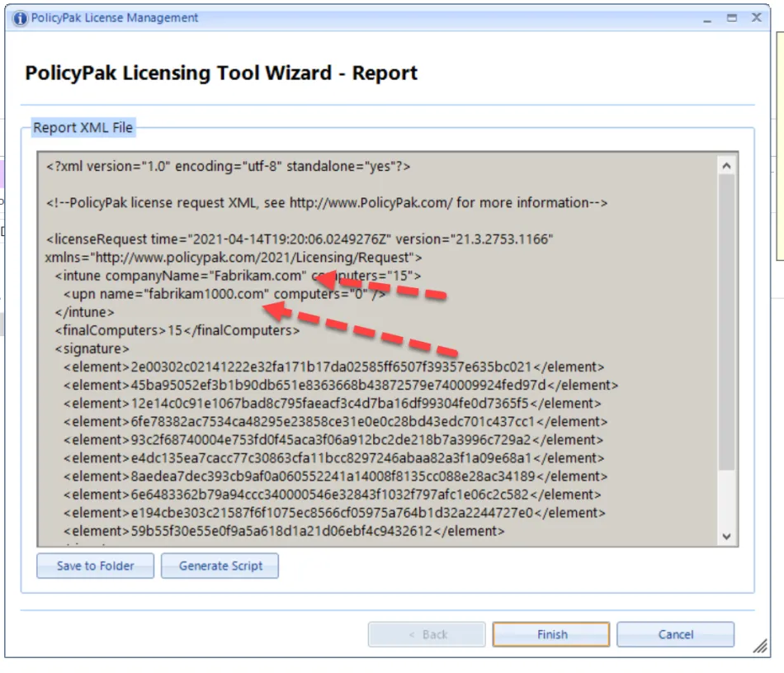Complete the wizard with Finish
This screenshot has width=784, height=673.
pos(551,634)
